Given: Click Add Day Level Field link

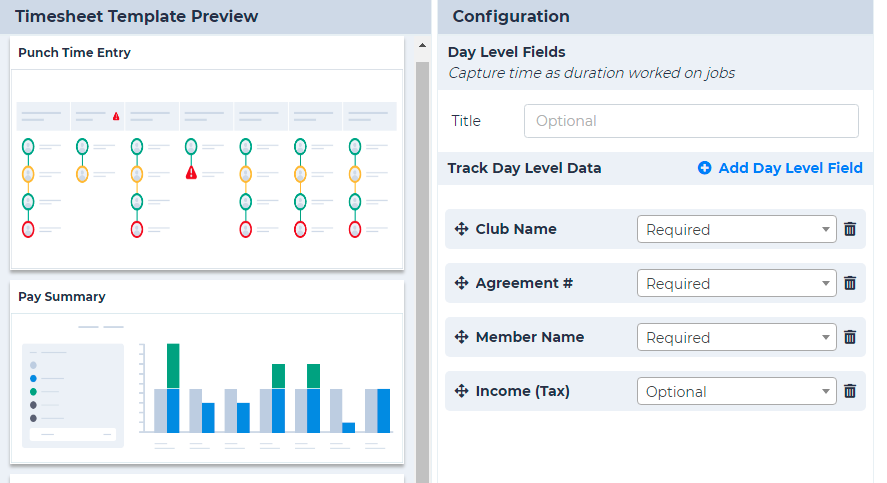Looking at the screenshot, I should 780,168.
